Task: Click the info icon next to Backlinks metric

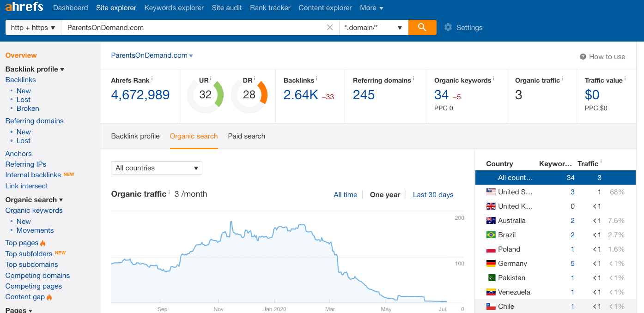Action: pyautogui.click(x=317, y=79)
